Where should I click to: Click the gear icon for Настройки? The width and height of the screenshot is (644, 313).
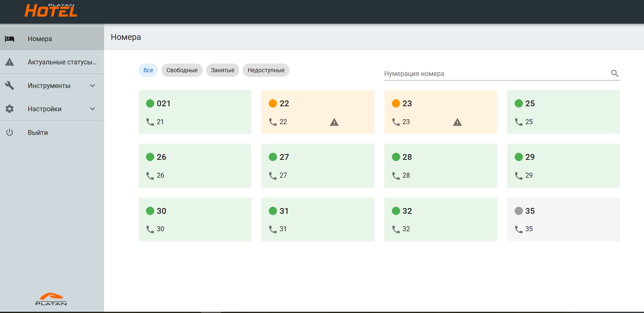pyautogui.click(x=10, y=109)
